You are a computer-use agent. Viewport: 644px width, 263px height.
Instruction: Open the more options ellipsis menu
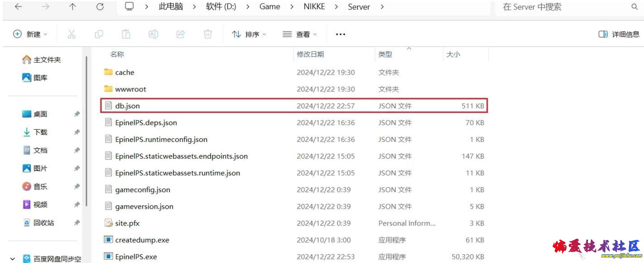(340, 34)
